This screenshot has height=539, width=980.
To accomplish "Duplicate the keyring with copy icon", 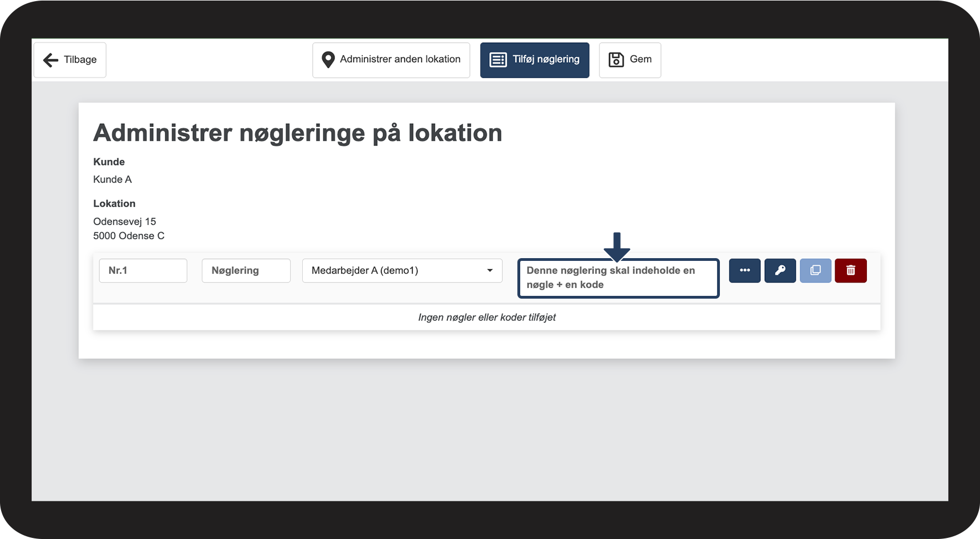I will point(815,270).
